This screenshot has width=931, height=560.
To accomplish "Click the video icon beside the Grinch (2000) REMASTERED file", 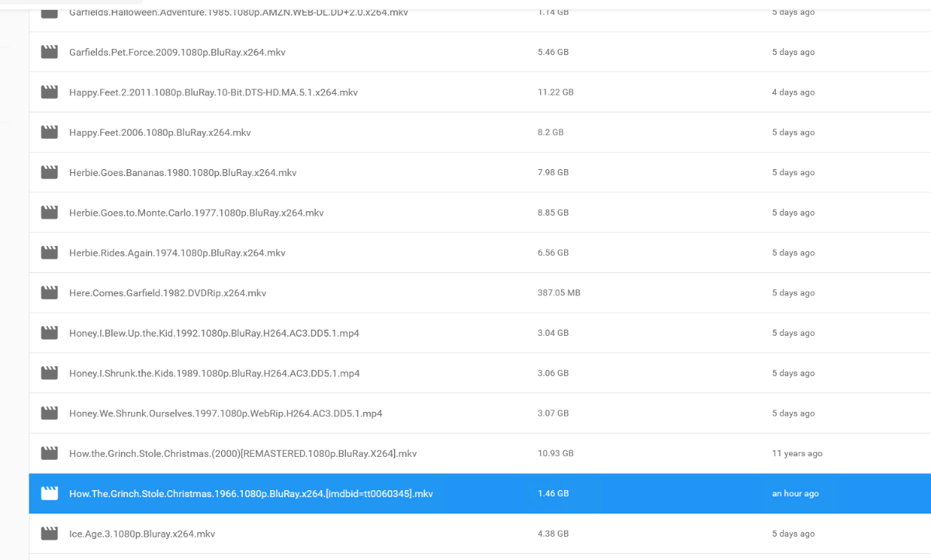I will (50, 454).
